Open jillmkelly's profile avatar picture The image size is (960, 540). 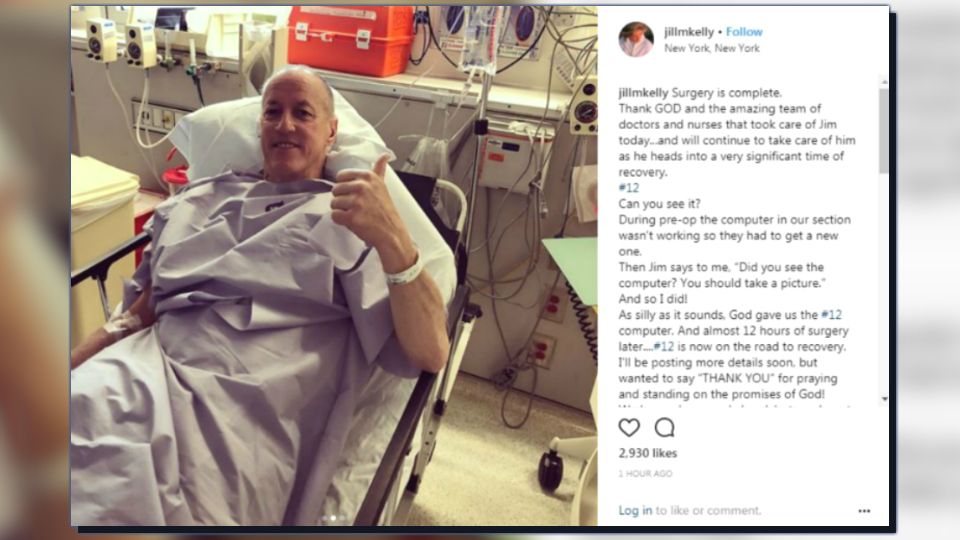(636, 39)
